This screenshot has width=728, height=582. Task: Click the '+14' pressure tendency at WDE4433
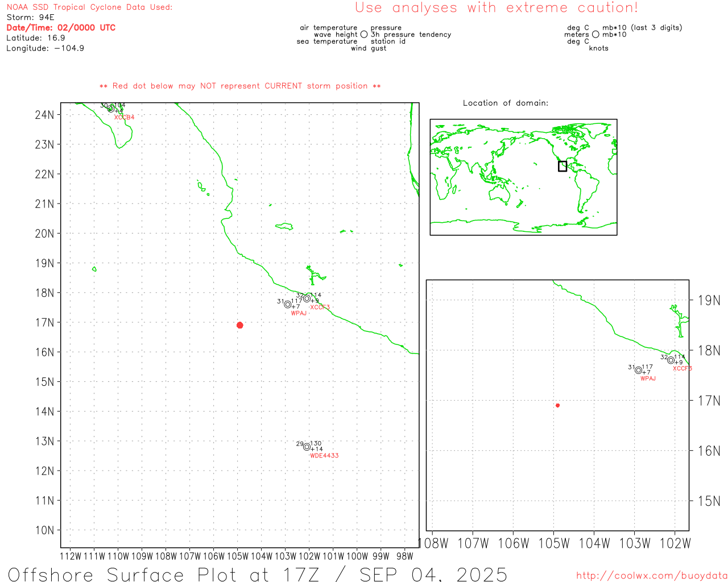[317, 449]
